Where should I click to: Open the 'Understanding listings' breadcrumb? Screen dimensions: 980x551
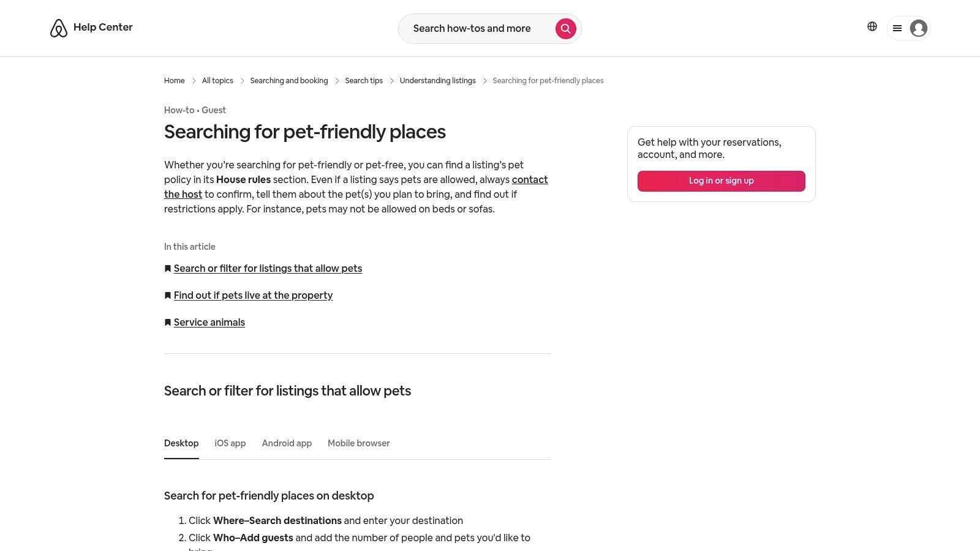[437, 80]
